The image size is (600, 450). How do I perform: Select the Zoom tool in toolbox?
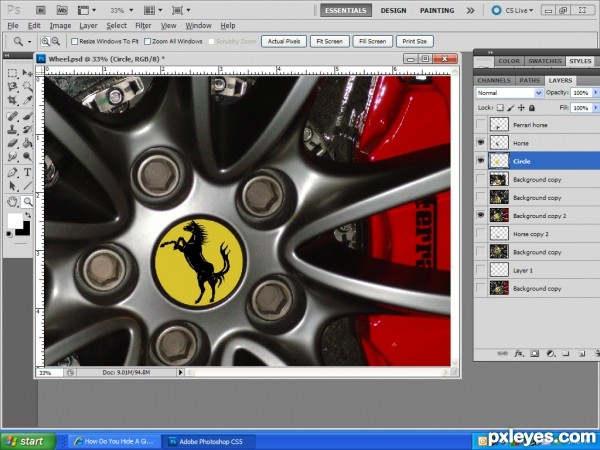click(x=27, y=201)
